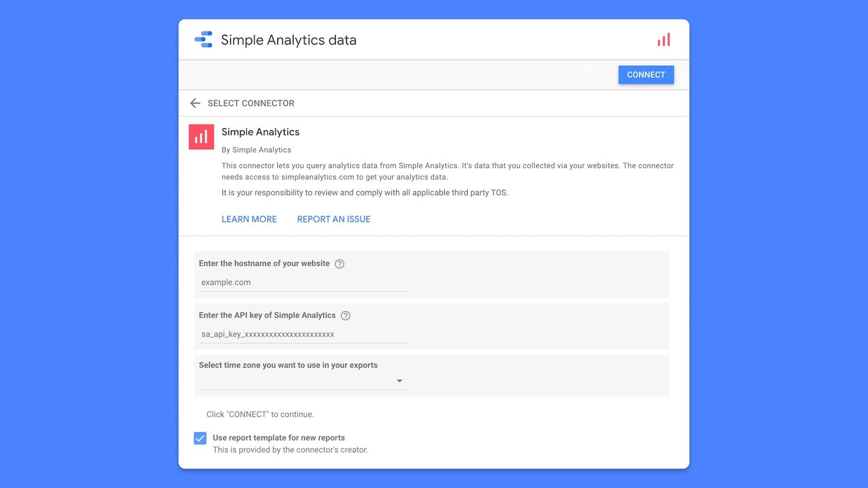
Task: Click the SELECT CONNECTOR back label
Action: pyautogui.click(x=251, y=103)
